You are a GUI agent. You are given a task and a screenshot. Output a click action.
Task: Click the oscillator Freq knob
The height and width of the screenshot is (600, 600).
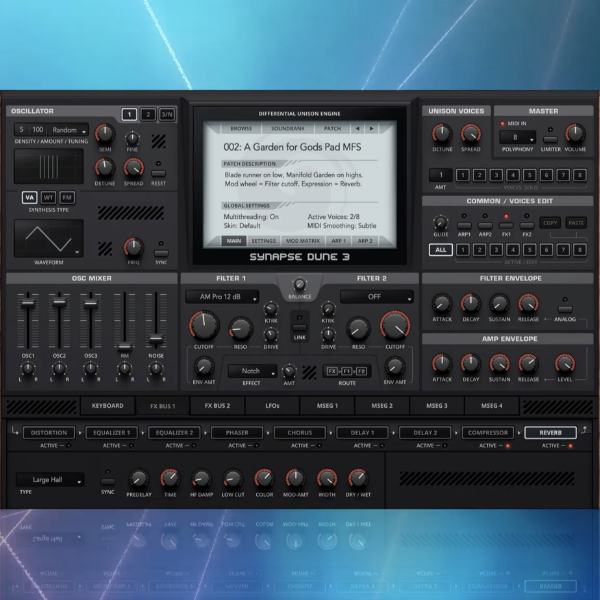pyautogui.click(x=133, y=248)
